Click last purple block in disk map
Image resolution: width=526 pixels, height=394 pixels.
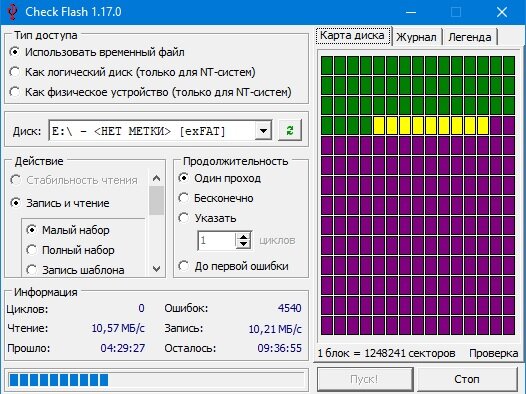tap(509, 325)
